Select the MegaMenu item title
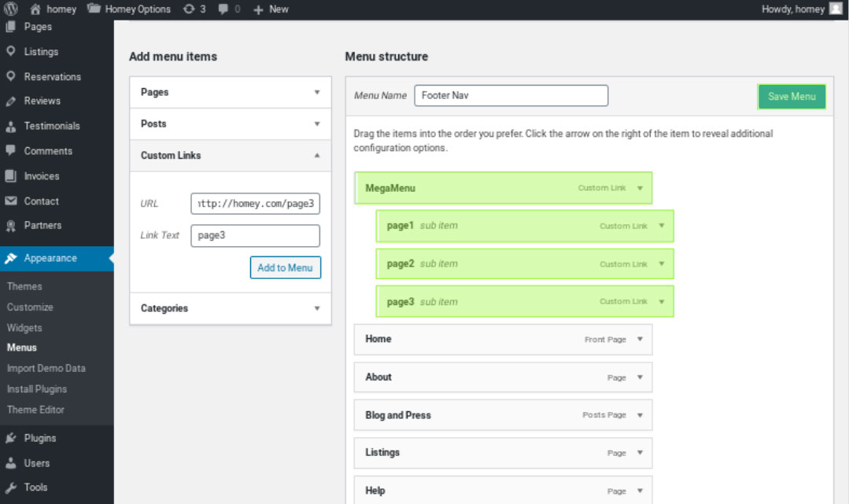 (390, 189)
